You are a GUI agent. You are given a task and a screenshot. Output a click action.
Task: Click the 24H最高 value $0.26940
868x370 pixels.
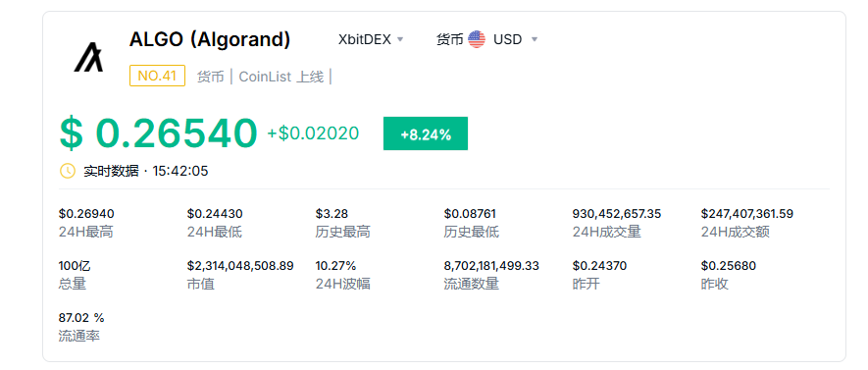pyautogui.click(x=86, y=214)
